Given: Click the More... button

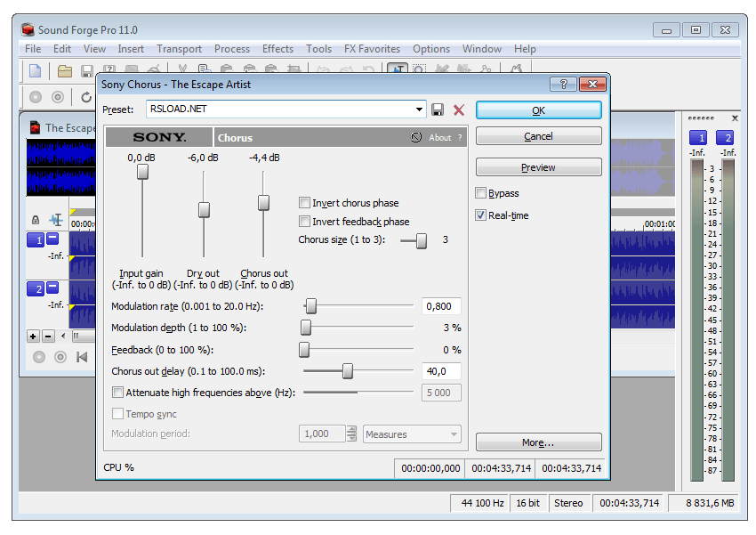Looking at the screenshot, I should click(539, 442).
